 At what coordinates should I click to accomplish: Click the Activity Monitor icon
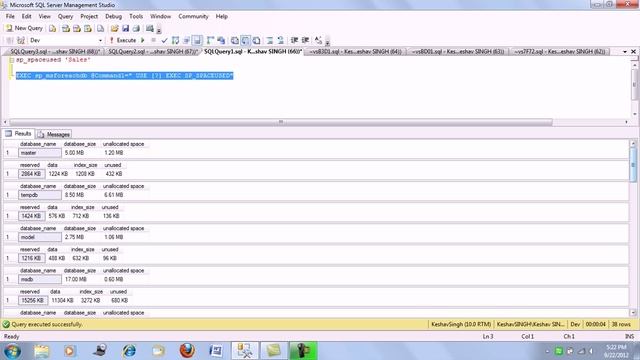tap(150, 28)
